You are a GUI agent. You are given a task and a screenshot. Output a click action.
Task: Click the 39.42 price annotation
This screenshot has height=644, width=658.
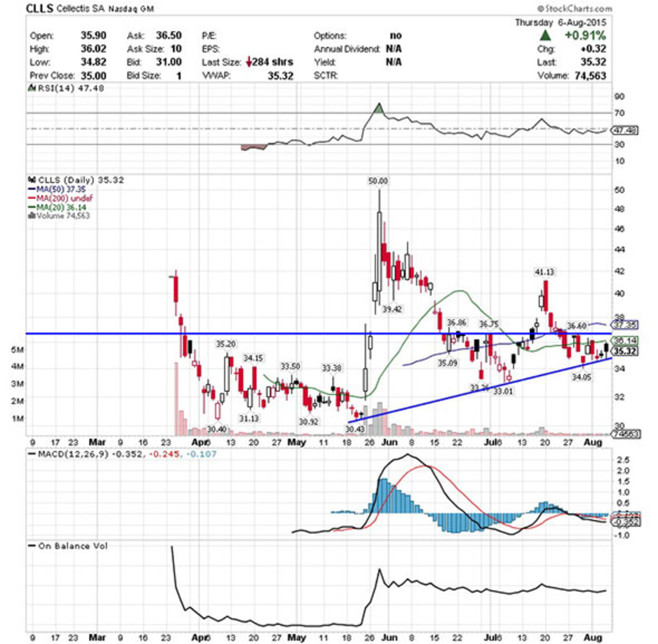click(x=393, y=309)
